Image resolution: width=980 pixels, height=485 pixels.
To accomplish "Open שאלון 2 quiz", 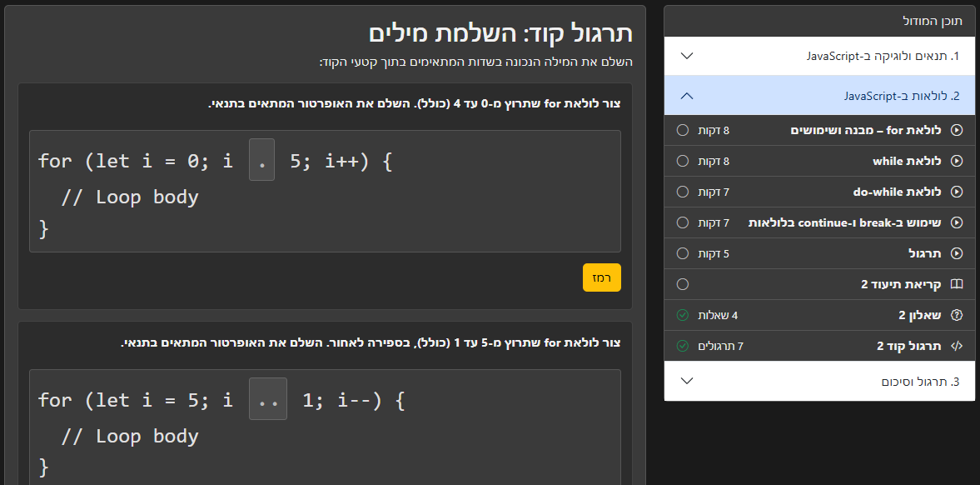I will (819, 315).
